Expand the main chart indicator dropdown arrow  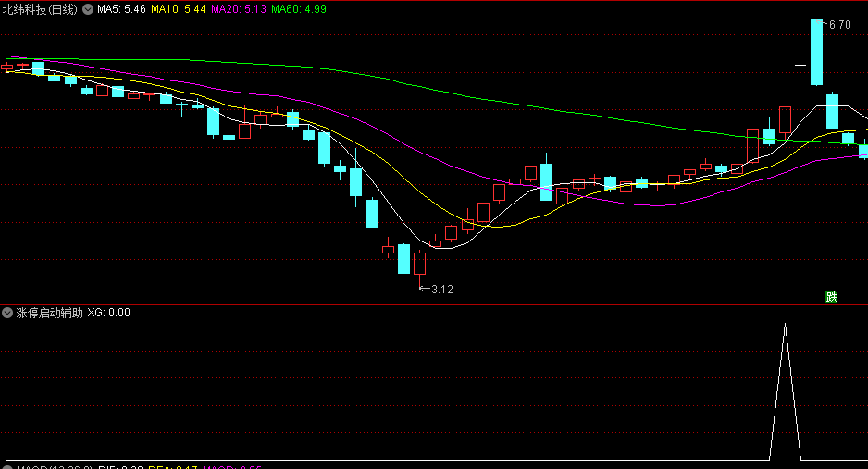coord(88,9)
